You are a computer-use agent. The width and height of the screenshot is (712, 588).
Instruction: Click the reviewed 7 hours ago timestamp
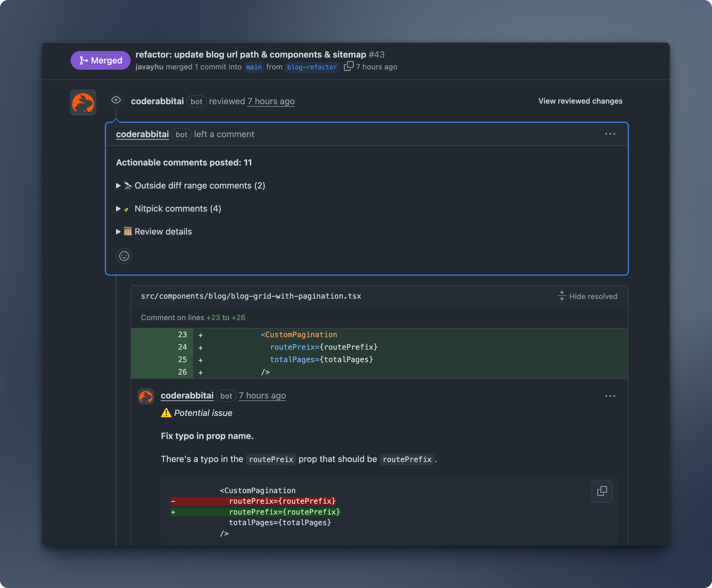(x=271, y=101)
